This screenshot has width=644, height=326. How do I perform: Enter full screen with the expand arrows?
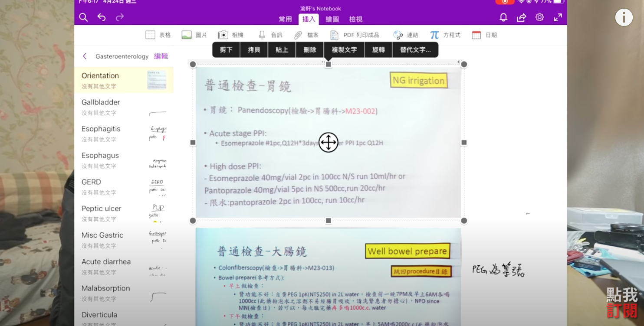[558, 17]
